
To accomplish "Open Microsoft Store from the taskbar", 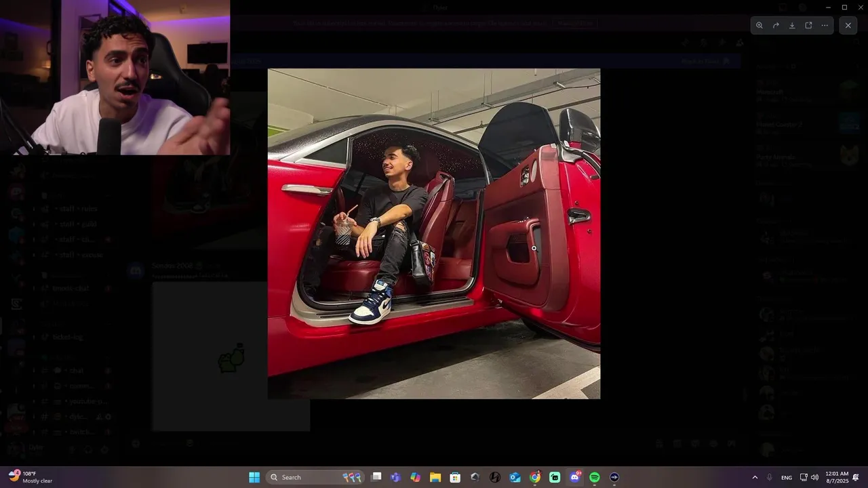I will click(x=455, y=477).
